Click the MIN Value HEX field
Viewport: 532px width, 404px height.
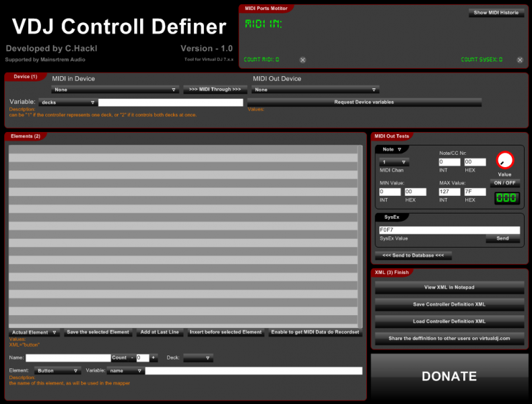[x=415, y=192]
